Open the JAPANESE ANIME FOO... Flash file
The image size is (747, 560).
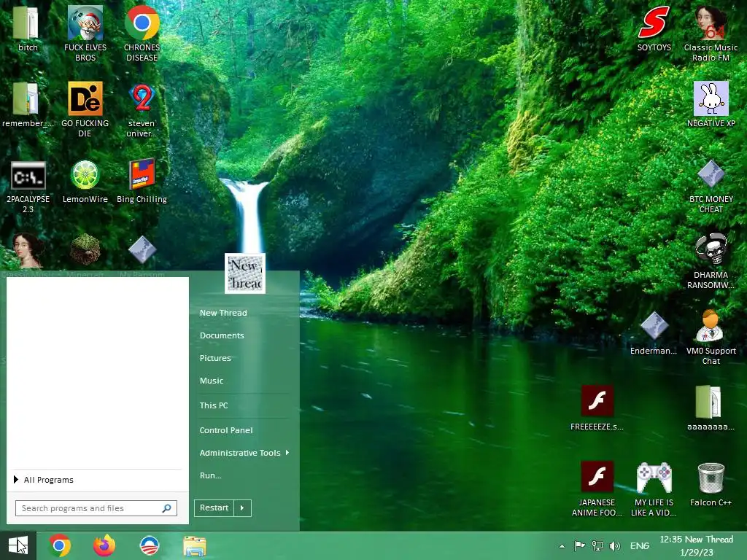[597, 489]
